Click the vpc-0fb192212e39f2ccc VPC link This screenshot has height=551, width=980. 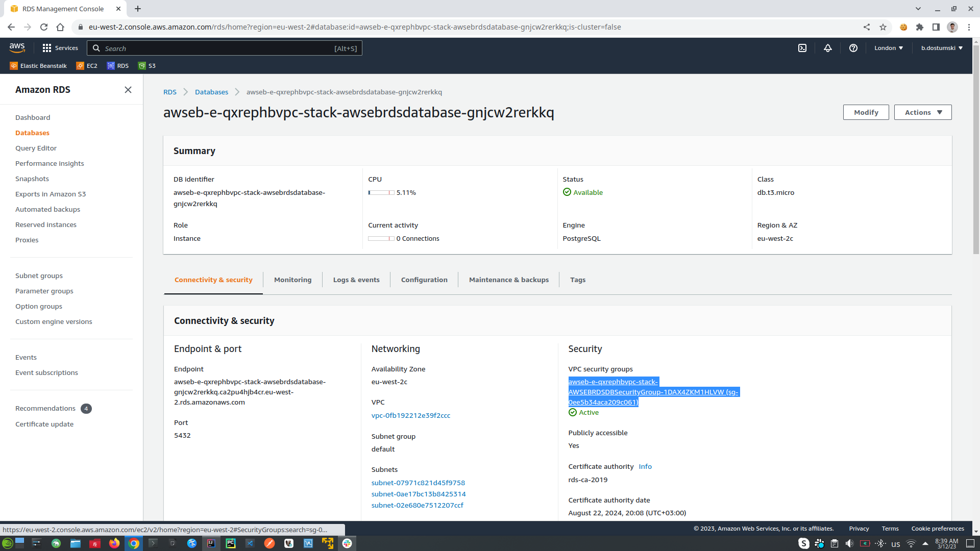[x=410, y=415]
